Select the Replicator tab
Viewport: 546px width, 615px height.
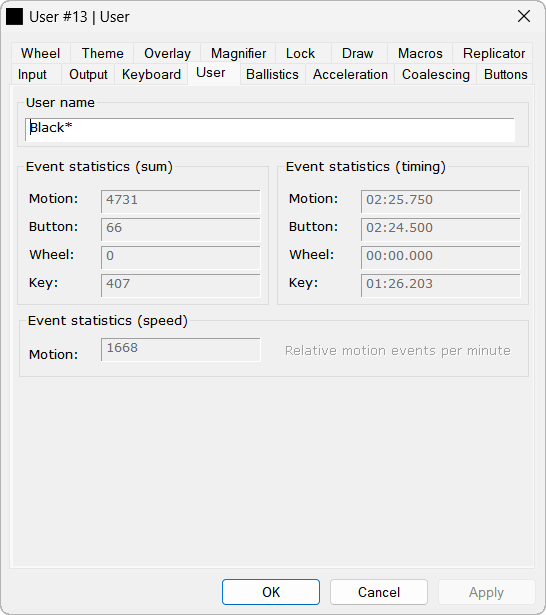(493, 53)
